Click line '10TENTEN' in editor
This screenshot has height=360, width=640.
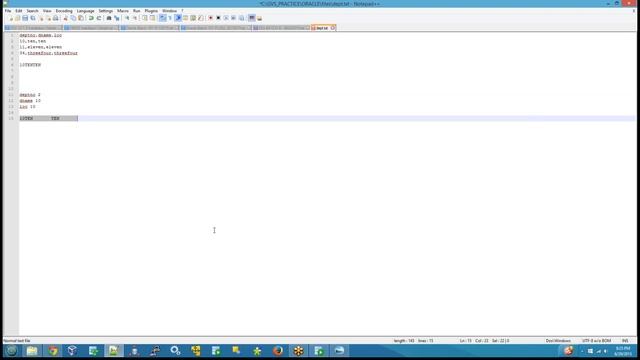[x=30, y=65]
